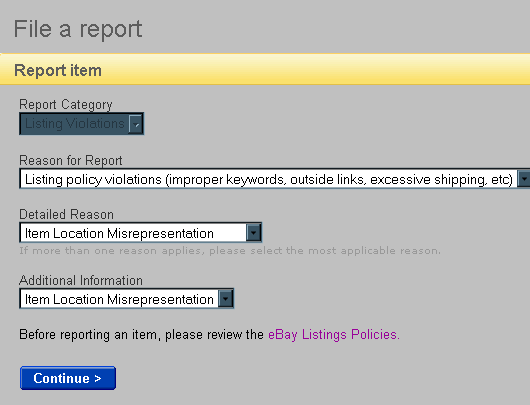Click the most applicable reason hint text

point(230,251)
